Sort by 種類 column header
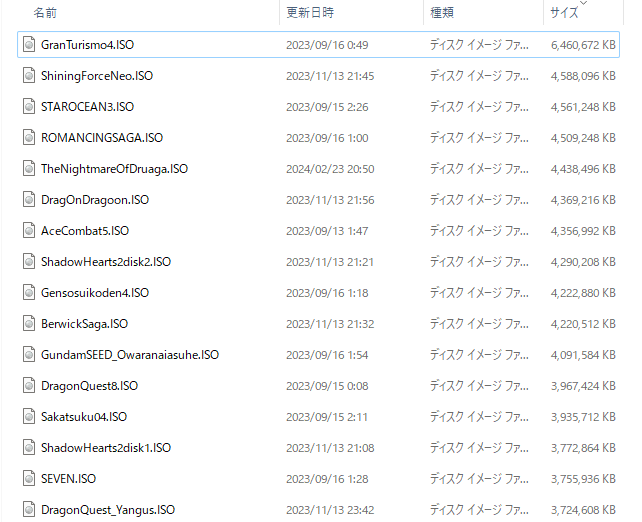Image resolution: width=642 pixels, height=522 pixels. [x=442, y=13]
